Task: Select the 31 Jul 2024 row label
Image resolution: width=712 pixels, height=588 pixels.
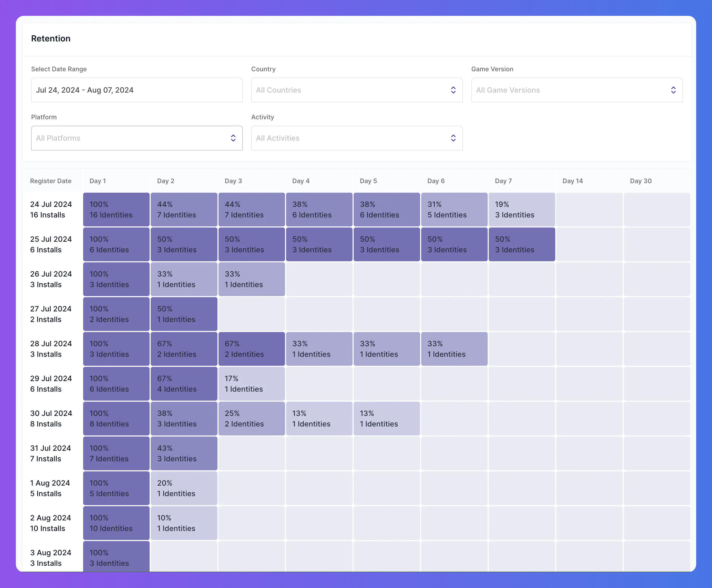Action: [x=50, y=454]
